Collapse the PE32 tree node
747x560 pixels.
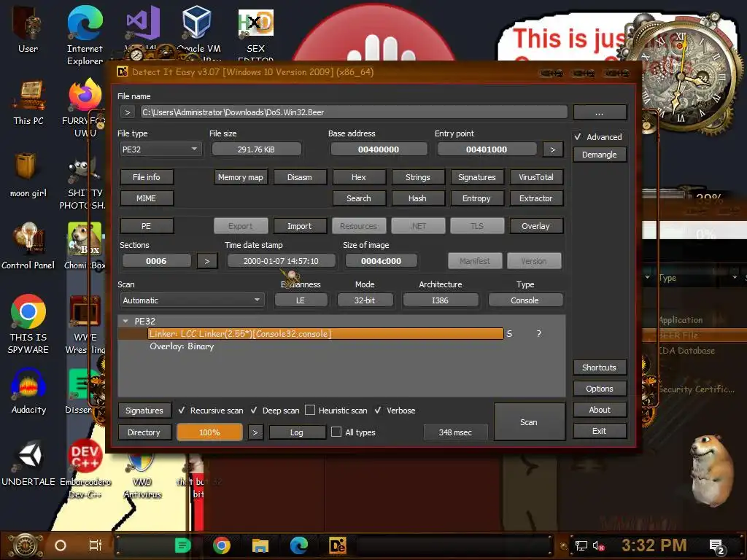pyautogui.click(x=125, y=321)
